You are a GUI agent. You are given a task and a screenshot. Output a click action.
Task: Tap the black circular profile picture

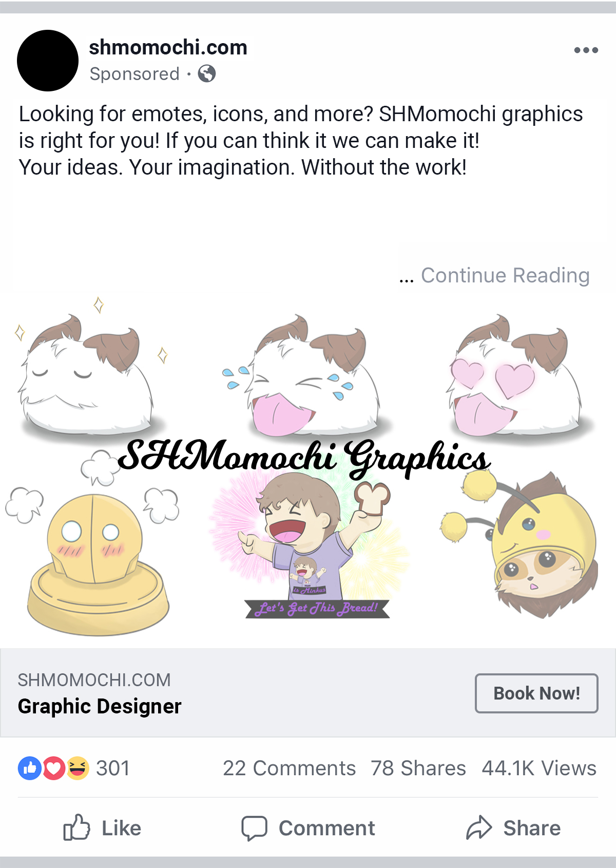[x=48, y=61]
